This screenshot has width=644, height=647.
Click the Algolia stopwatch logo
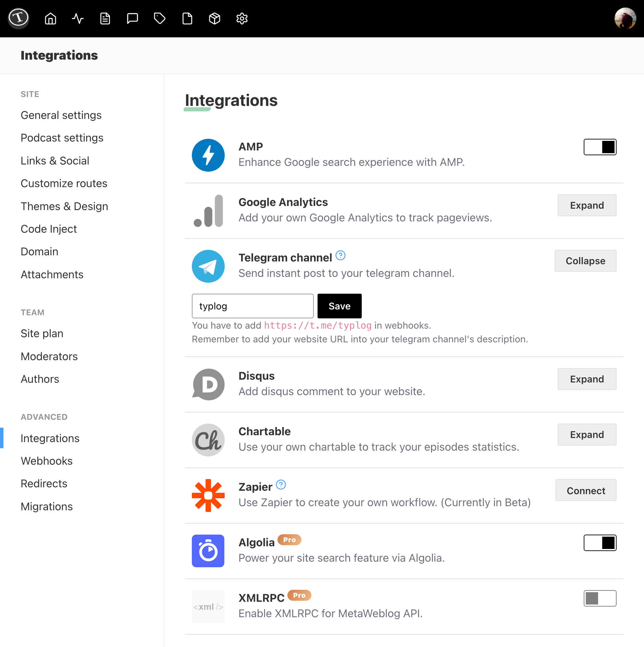pos(208,551)
